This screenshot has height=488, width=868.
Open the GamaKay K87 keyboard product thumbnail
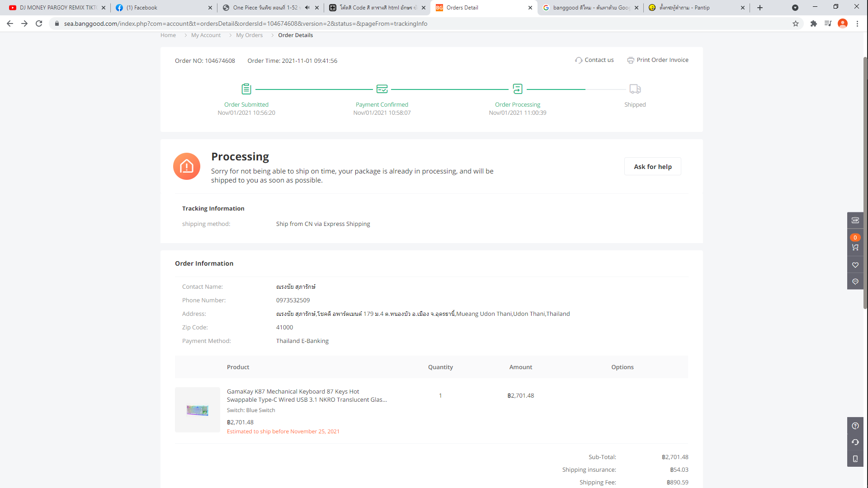coord(198,410)
